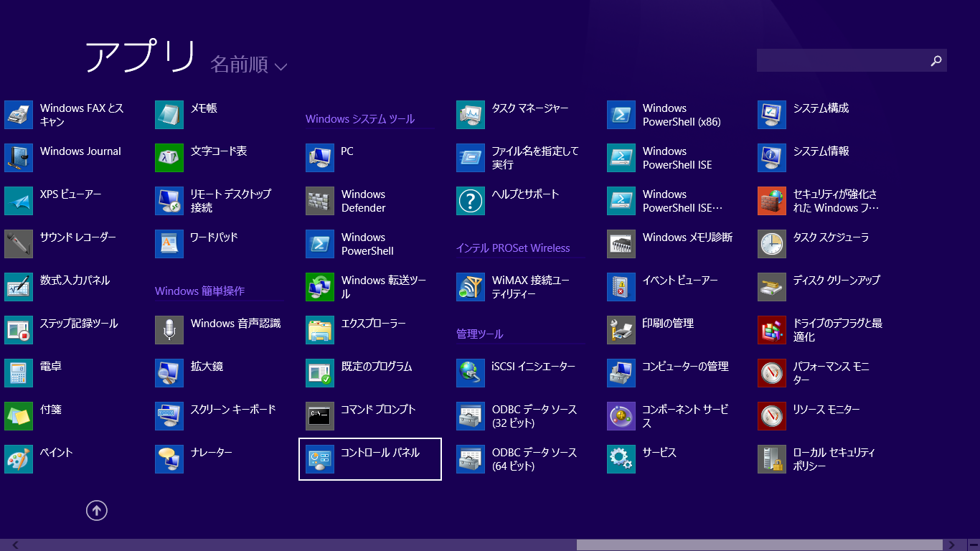Launch WiMAX 接続ユーティリティー icon
This screenshot has height=551, width=980.
point(471,287)
